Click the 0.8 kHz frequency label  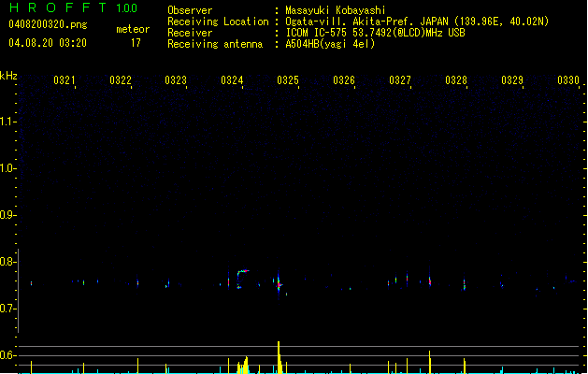[x=7, y=262]
